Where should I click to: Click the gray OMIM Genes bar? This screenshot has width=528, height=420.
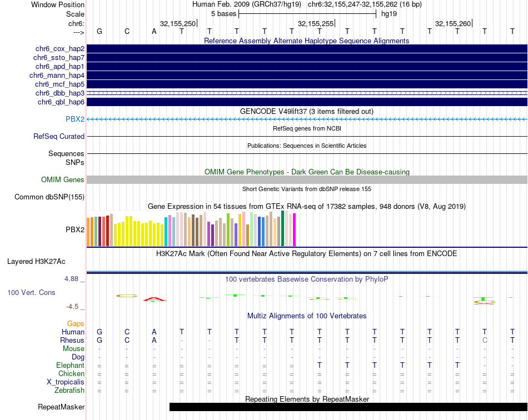[307, 179]
